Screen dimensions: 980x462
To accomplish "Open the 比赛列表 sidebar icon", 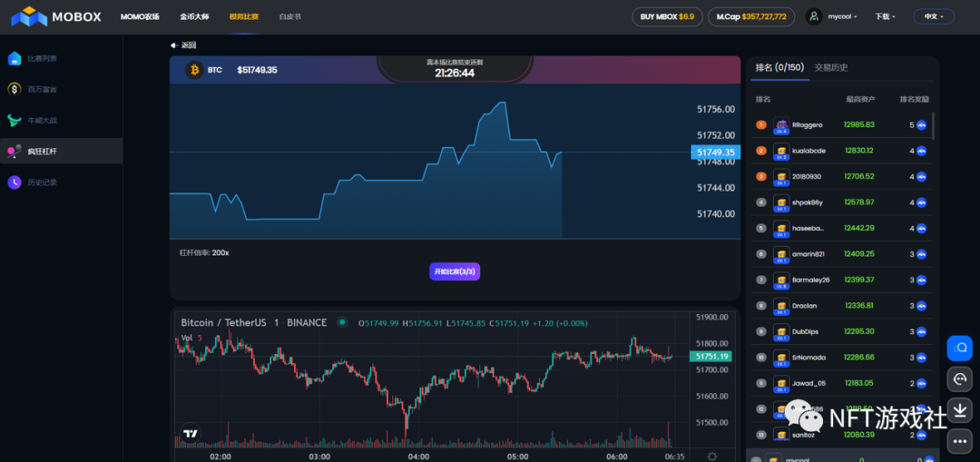I will [x=15, y=58].
